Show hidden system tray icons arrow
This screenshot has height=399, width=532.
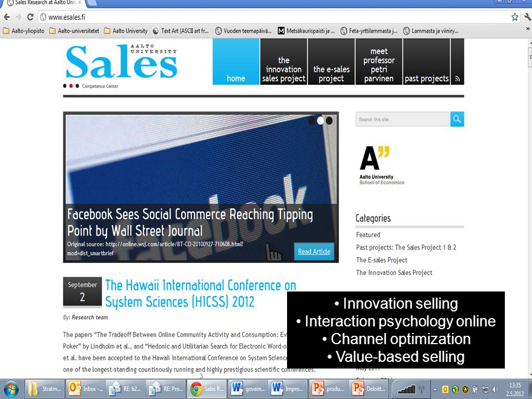pyautogui.click(x=435, y=390)
